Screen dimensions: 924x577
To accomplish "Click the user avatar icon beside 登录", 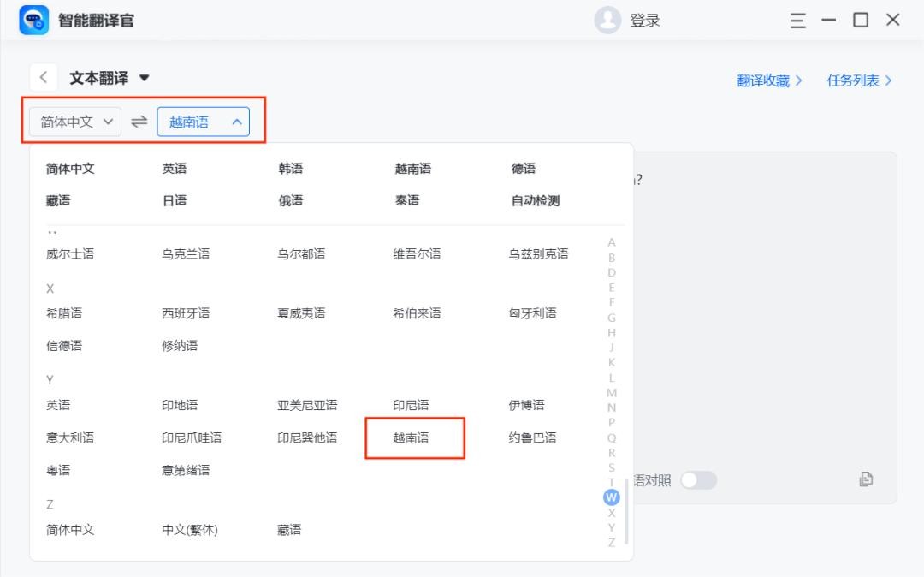I will click(x=607, y=21).
